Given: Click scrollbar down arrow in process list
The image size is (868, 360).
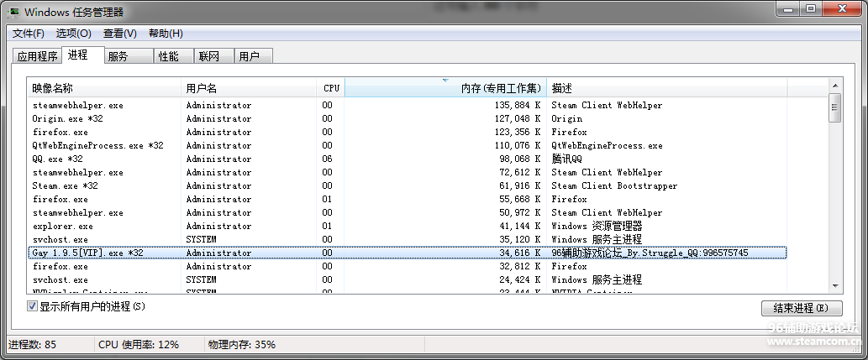Looking at the screenshot, I should (x=834, y=285).
